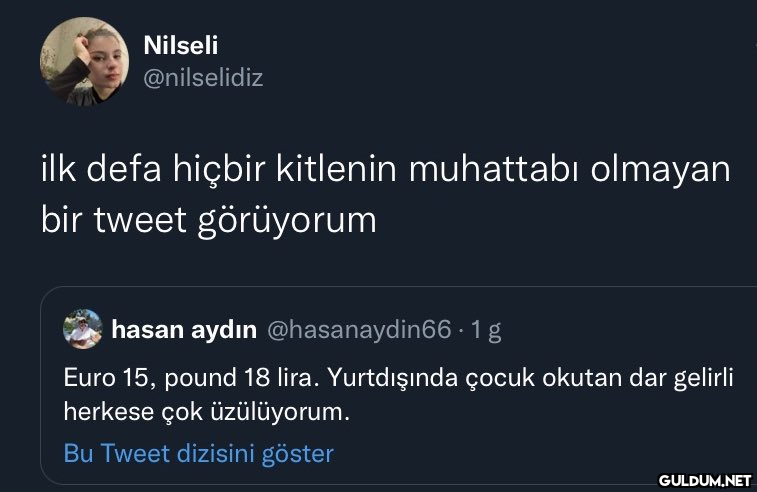
Task: Open the "1 g" tweet timestamp
Action: [x=485, y=329]
